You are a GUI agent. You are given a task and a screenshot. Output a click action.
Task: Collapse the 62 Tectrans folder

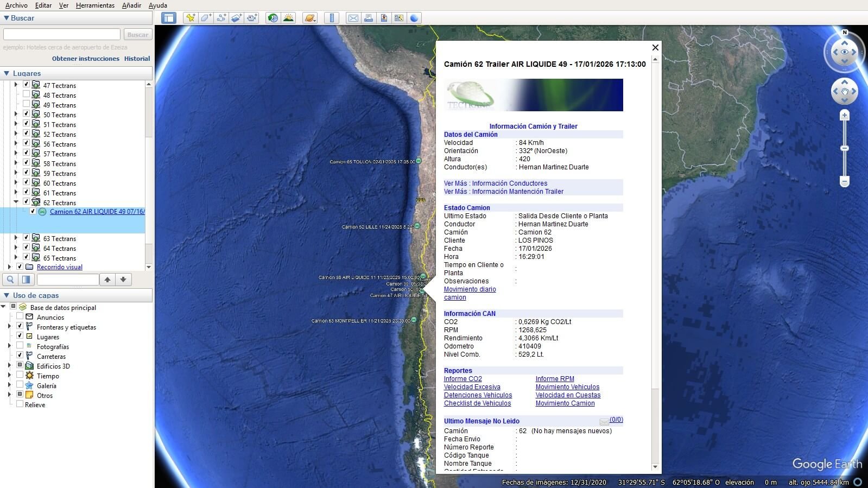16,202
